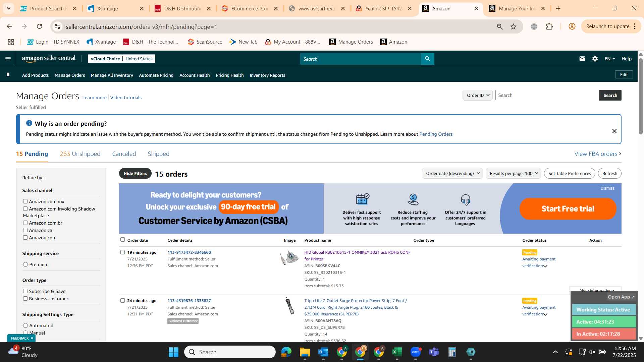Tick the Amazon.com.mx sales channel checkbox

(x=25, y=201)
